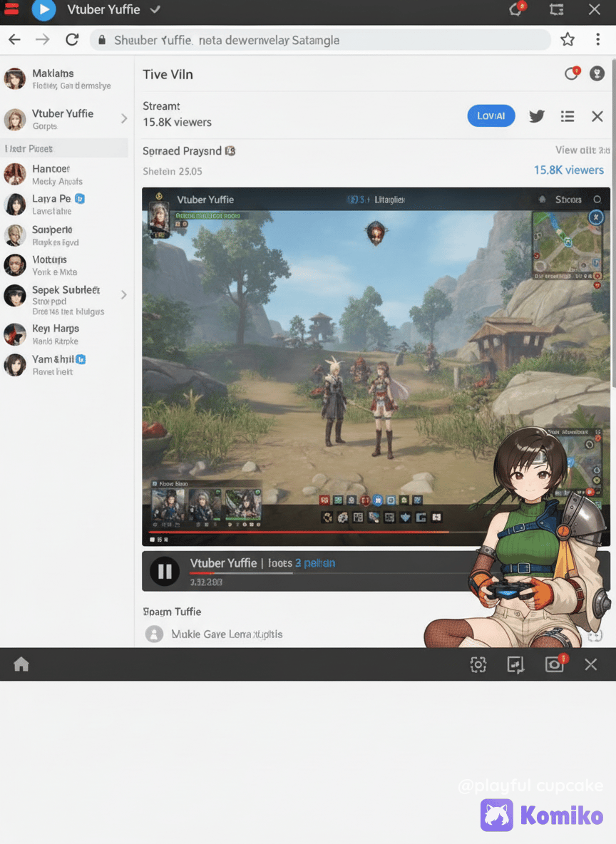Click the bottom bar capture-focus icon
This screenshot has height=844, width=616.
click(478, 665)
